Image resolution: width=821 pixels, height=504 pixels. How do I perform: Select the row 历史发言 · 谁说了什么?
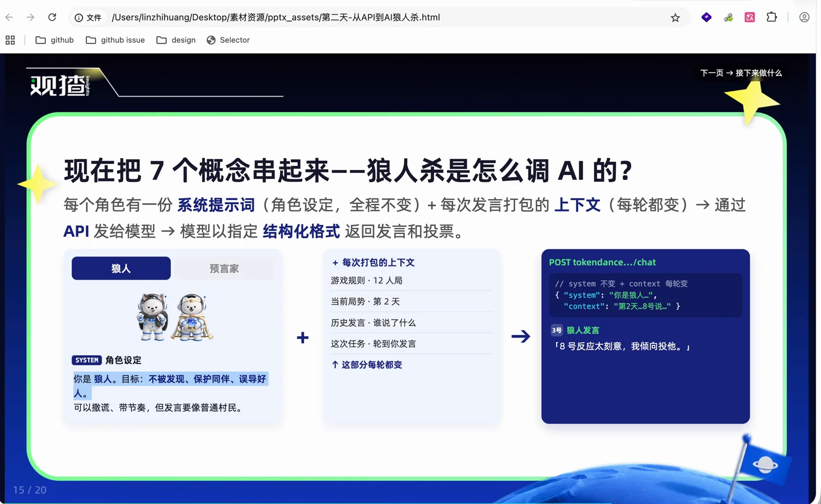click(412, 322)
